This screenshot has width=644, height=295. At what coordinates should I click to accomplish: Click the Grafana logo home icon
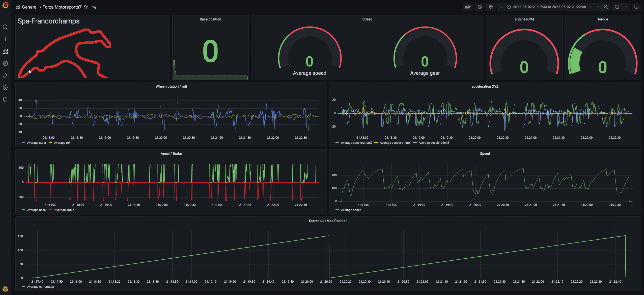(5, 5)
